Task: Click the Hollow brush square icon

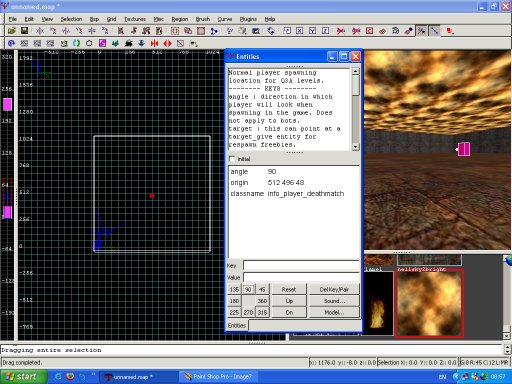Action: coord(201,31)
